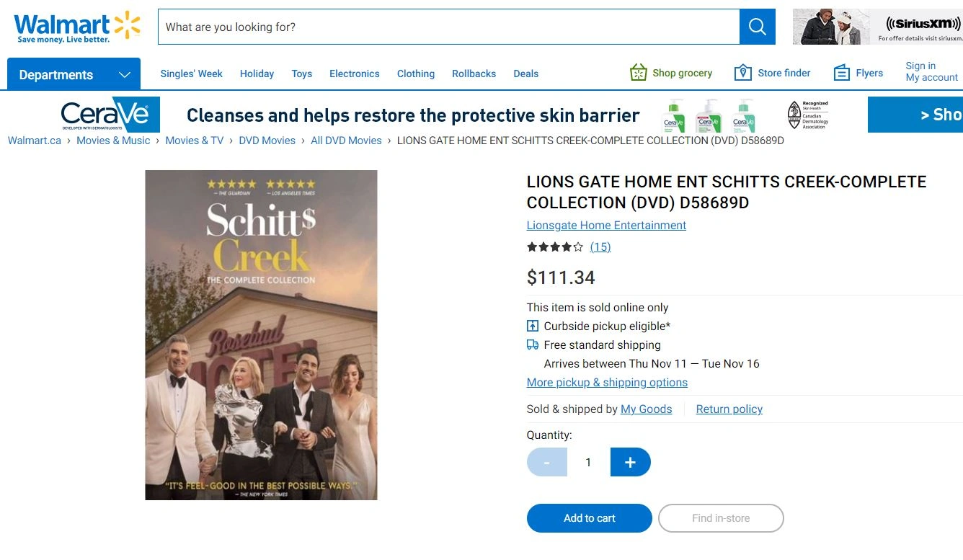Open Sign in My account menu
963x560 pixels.
coord(931,71)
